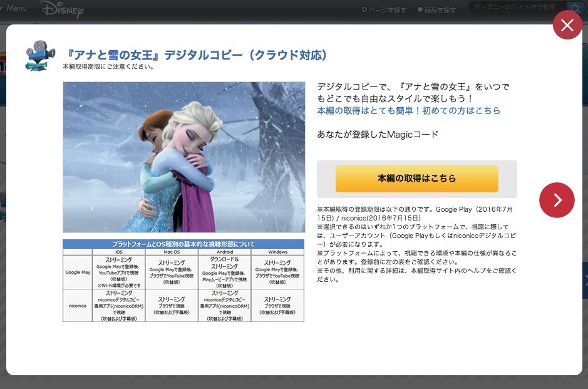Click the iOS column header in table
Screen dimensions: 588x389
(x=118, y=252)
